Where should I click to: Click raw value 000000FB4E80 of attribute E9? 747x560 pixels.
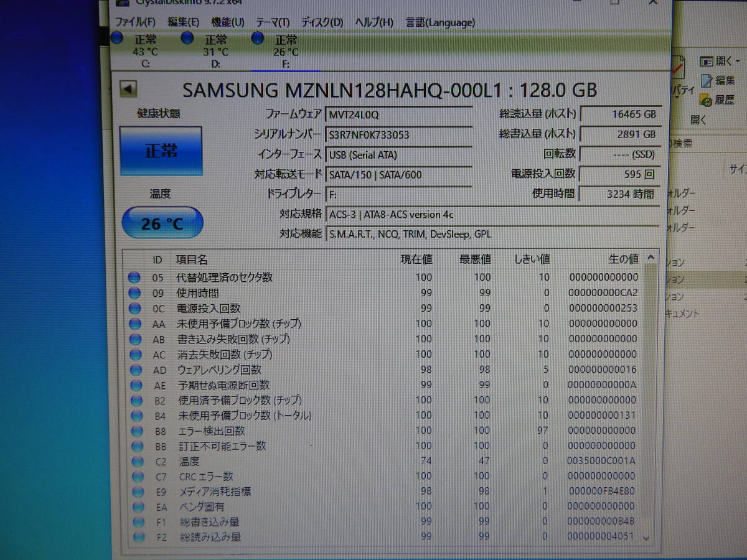601,492
